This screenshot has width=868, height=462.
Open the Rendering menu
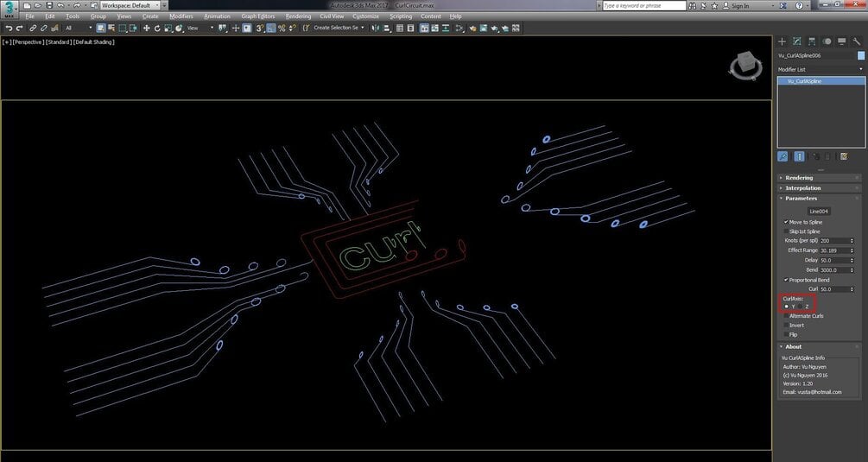pyautogui.click(x=298, y=16)
